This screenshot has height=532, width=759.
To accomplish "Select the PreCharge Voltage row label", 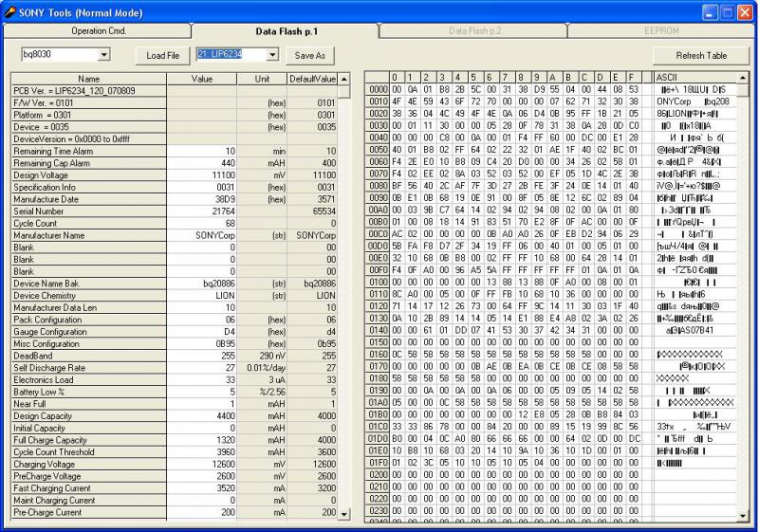I will point(88,476).
